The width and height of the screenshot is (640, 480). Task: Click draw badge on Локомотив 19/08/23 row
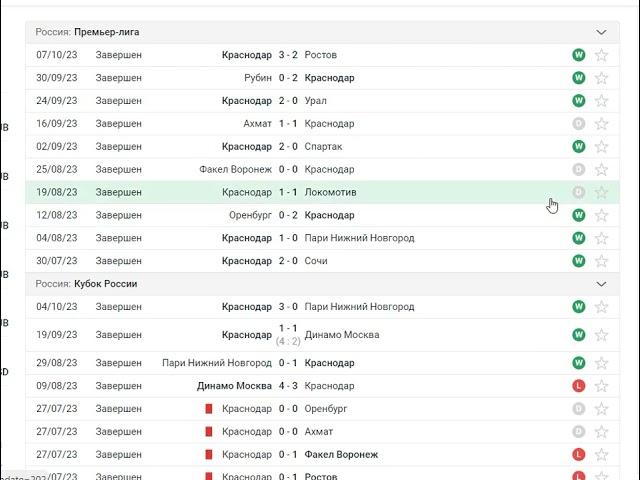pos(579,192)
